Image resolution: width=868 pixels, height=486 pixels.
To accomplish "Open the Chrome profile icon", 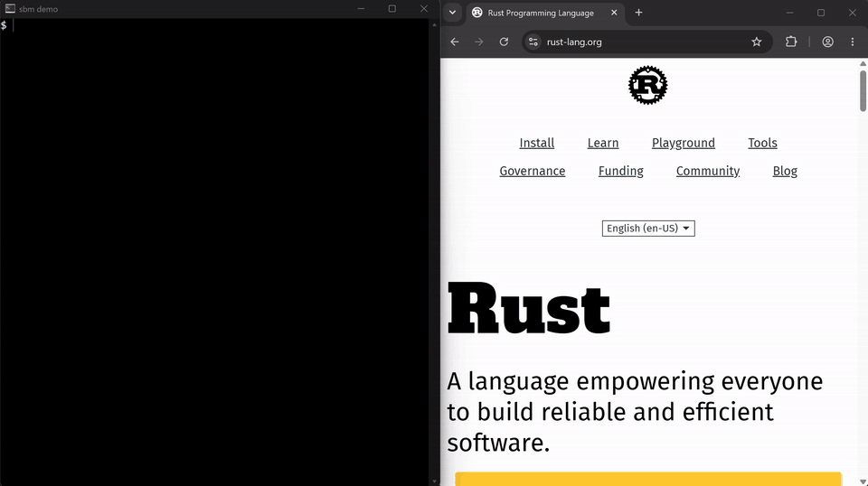I will (827, 42).
